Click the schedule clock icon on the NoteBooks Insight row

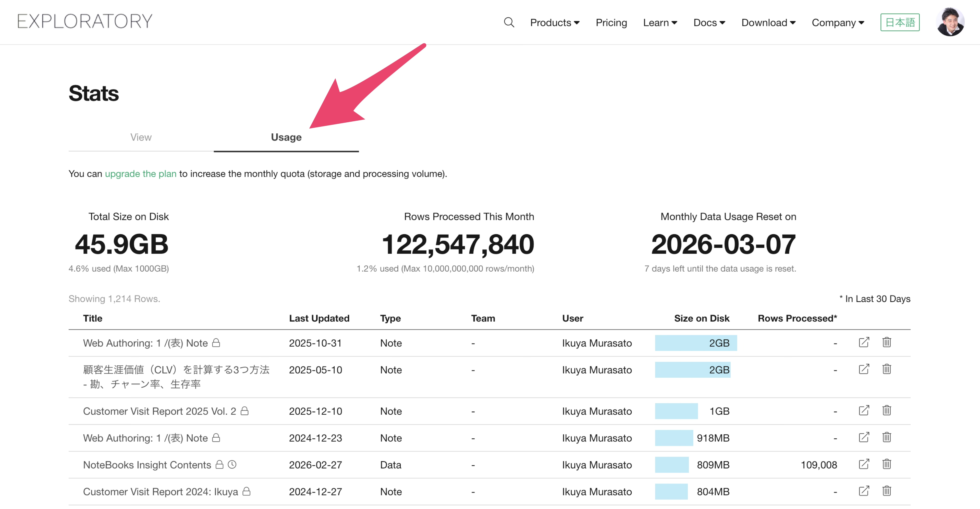point(232,465)
